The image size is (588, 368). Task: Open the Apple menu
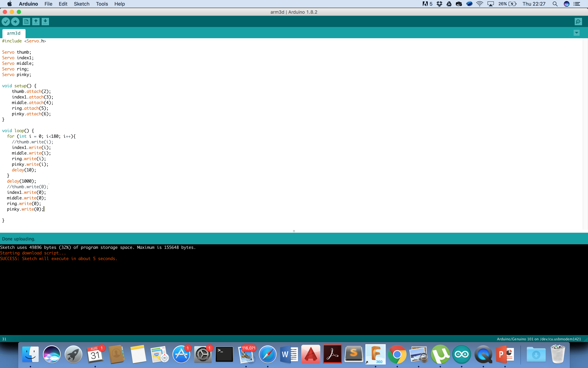tap(9, 4)
